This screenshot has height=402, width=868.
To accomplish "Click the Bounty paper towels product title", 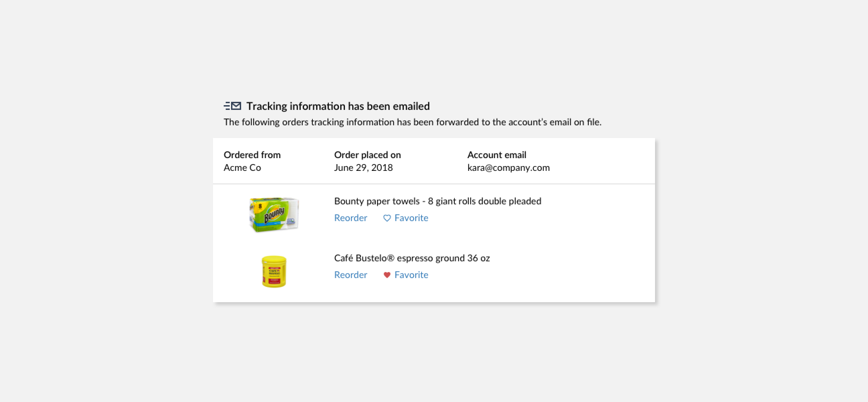I will click(x=437, y=201).
